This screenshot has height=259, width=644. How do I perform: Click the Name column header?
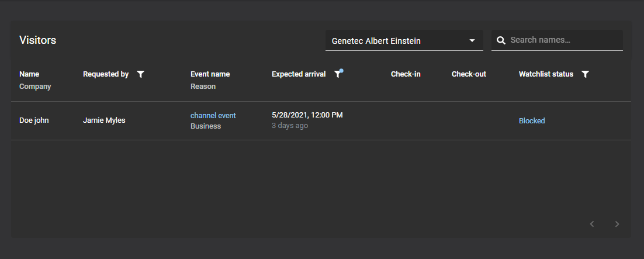tap(29, 74)
